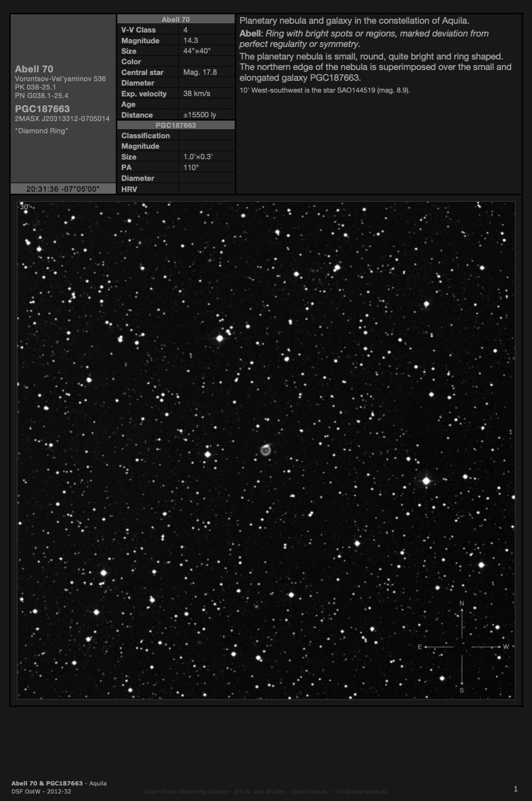Select the ring-shaped nebula in the star field

tap(265, 451)
